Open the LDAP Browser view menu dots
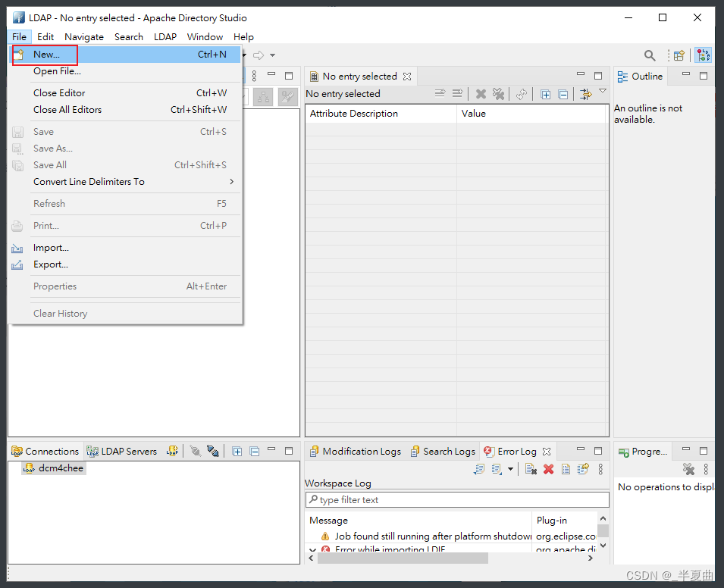The width and height of the screenshot is (724, 588). pos(254,76)
